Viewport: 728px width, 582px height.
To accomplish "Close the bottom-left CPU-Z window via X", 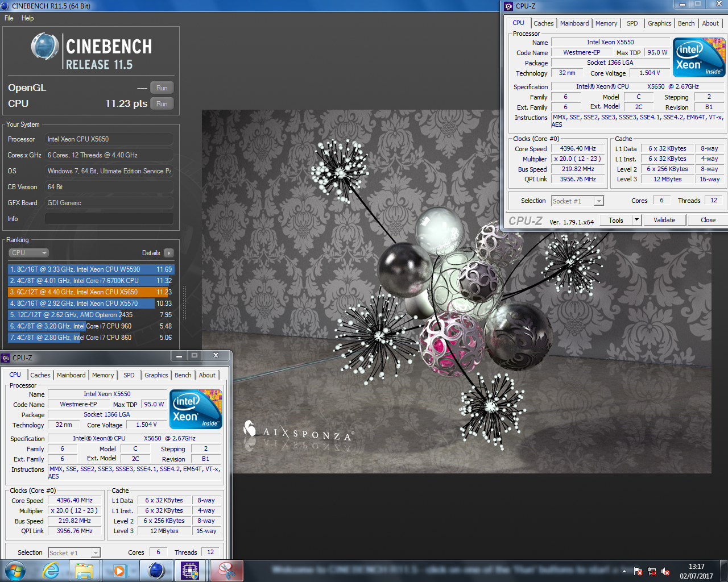I will click(x=216, y=356).
